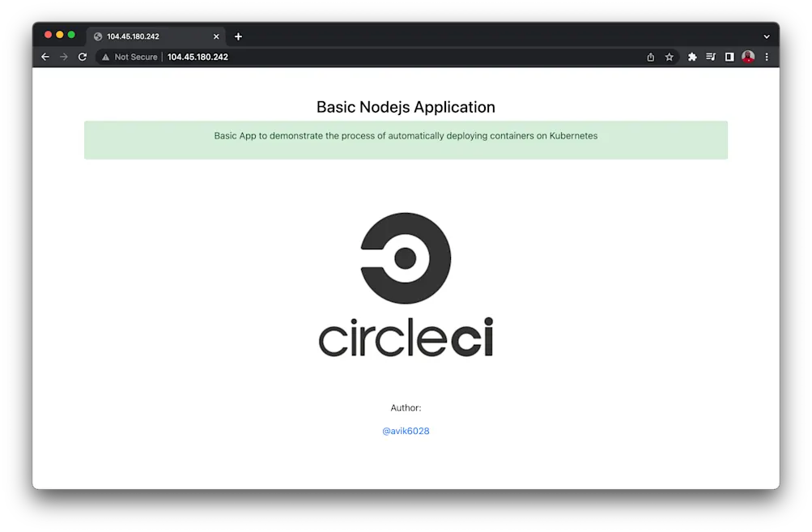The width and height of the screenshot is (812, 532).
Task: Click the Not Secure warning indicator
Action: pyautogui.click(x=130, y=57)
